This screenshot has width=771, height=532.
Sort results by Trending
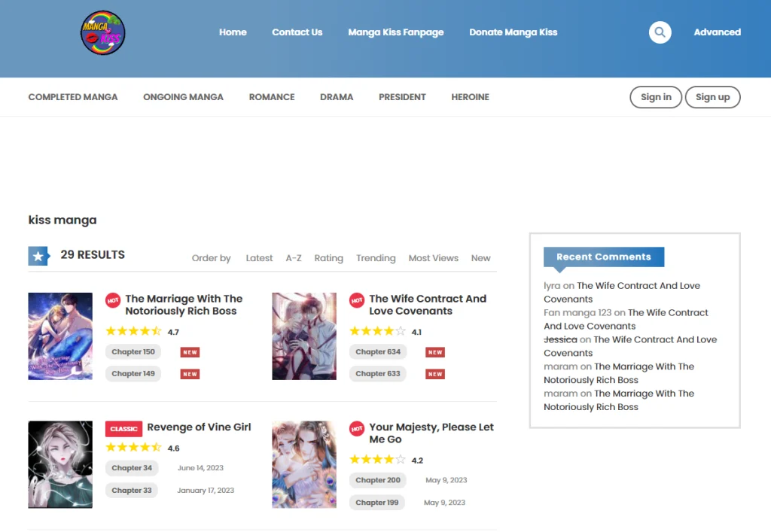(x=376, y=258)
